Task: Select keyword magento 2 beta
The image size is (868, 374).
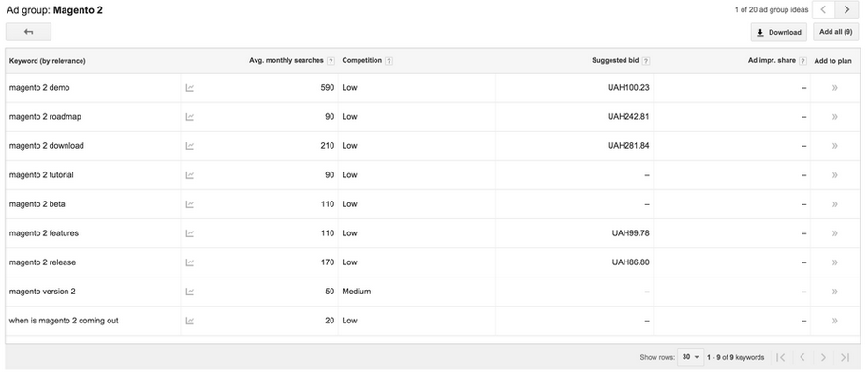Action: (37, 204)
